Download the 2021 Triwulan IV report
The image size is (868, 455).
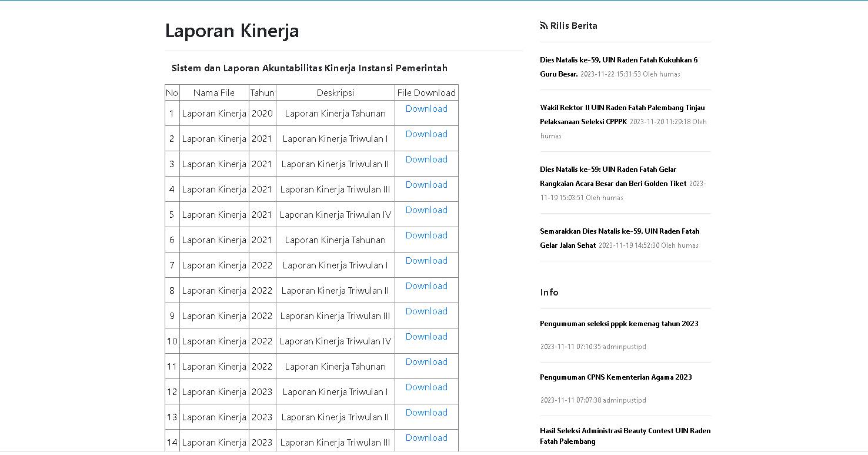(426, 210)
